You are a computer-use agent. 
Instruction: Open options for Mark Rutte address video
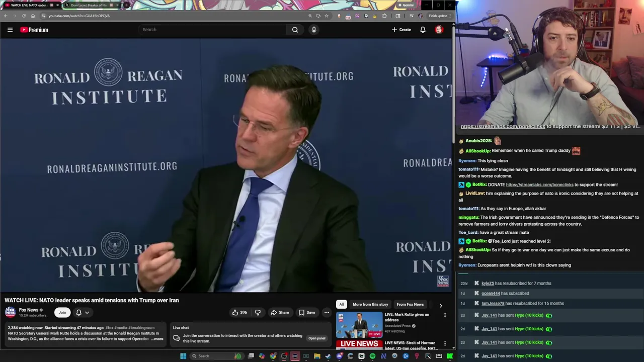coord(445,315)
